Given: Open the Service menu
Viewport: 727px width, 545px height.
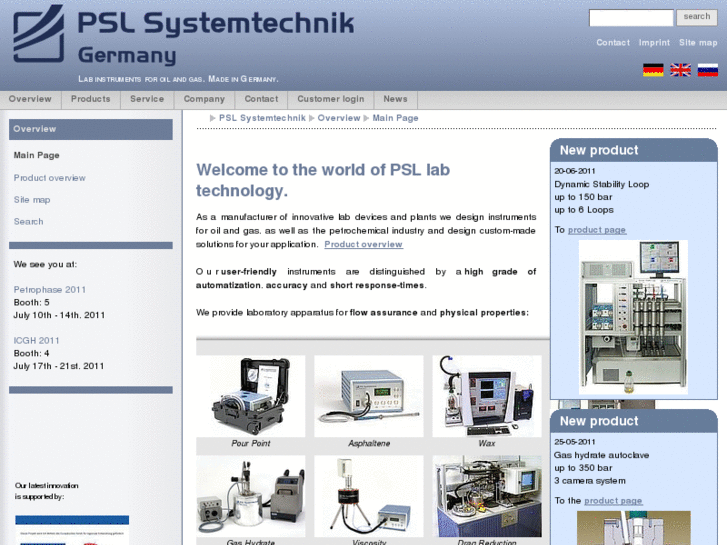Looking at the screenshot, I should [147, 99].
